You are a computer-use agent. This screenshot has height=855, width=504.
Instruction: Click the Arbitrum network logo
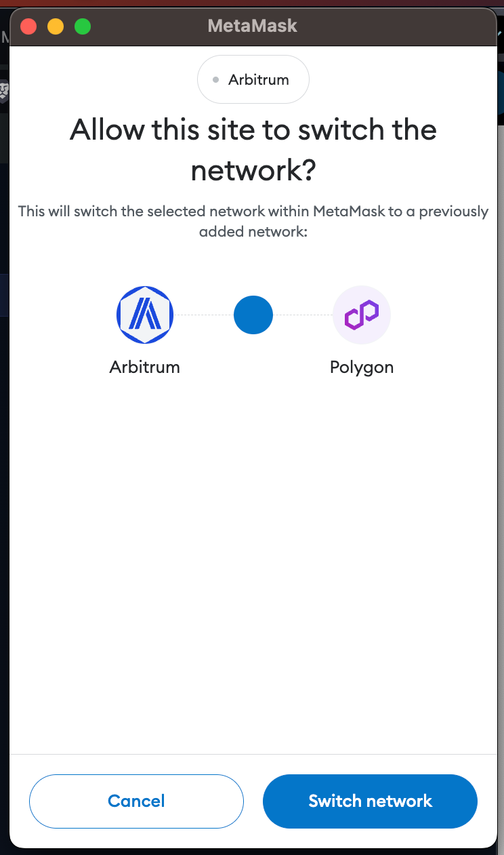tap(144, 315)
